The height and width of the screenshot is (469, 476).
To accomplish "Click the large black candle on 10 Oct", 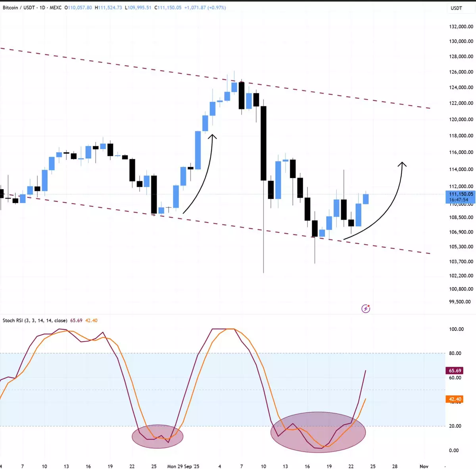I will coord(263,143).
